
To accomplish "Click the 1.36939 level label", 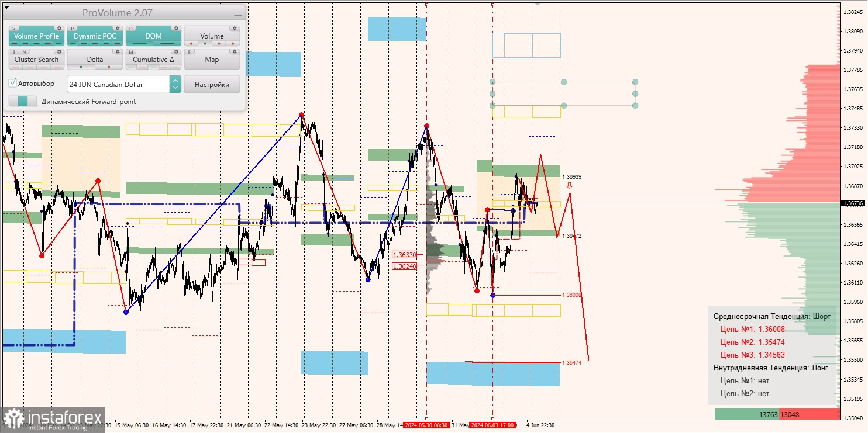I will coord(571,176).
